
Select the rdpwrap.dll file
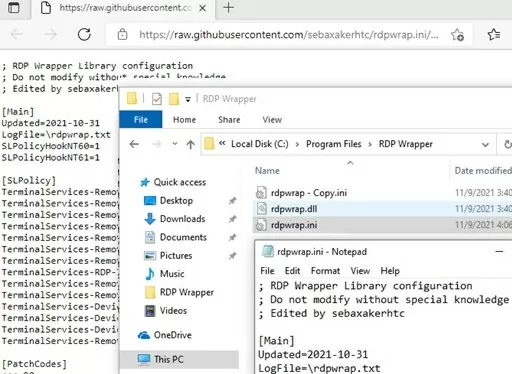294,209
